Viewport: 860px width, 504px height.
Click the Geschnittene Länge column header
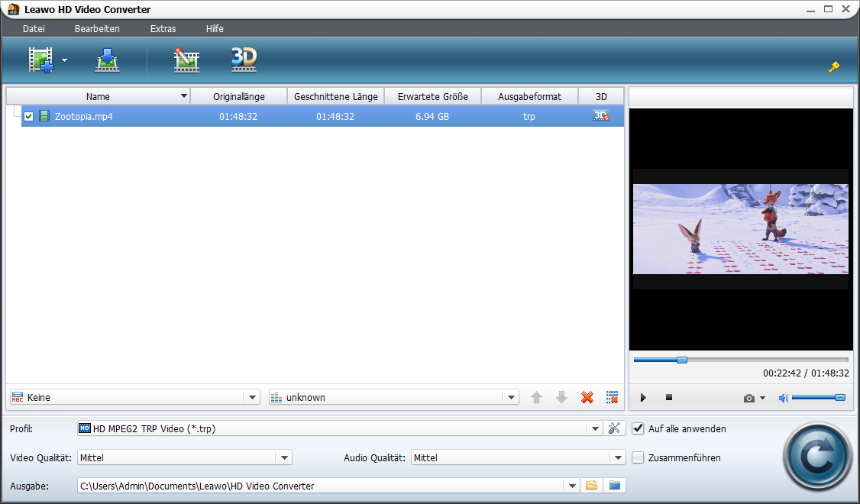335,96
